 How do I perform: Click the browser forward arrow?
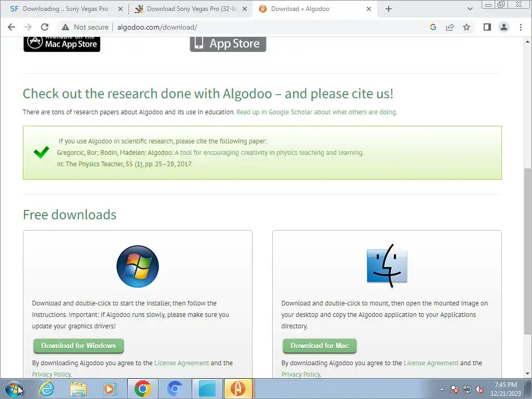tap(28, 27)
